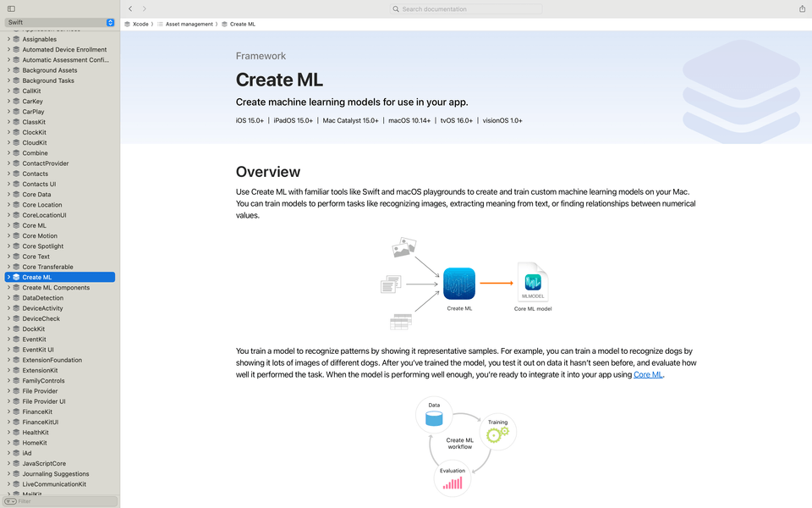Viewport: 812px width, 508px height.
Task: Expand the Core Data disclosure chevron
Action: [8, 195]
